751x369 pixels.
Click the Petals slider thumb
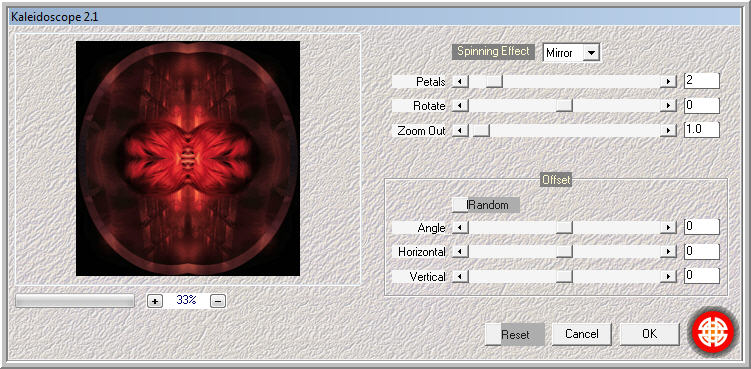(494, 81)
